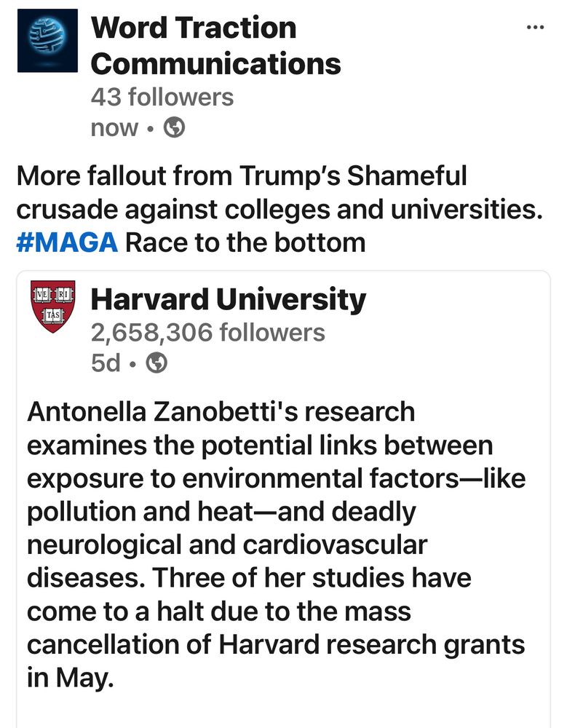Click the Harvard University shield logo
This screenshot has height=728, width=567.
tap(53, 306)
